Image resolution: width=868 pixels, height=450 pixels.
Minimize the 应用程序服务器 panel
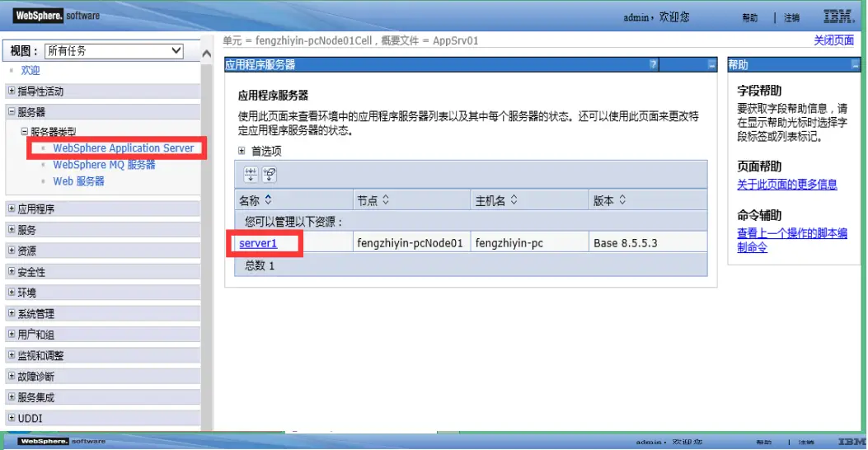point(711,64)
